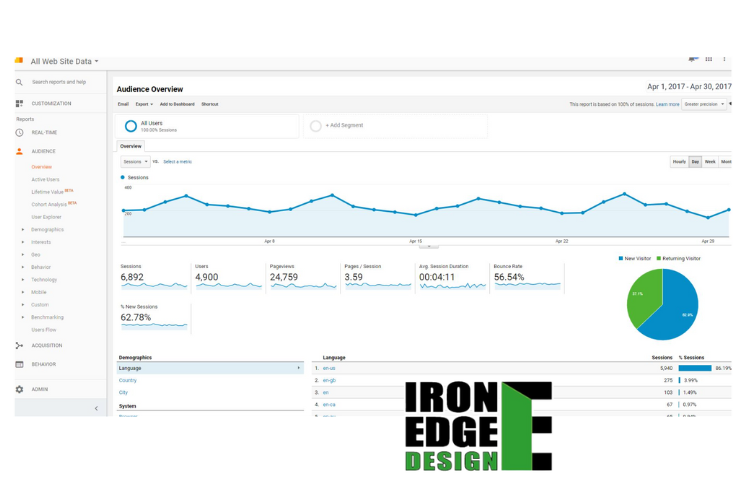
Task: Collapse the sidebar with the left chevron
Action: [96, 408]
